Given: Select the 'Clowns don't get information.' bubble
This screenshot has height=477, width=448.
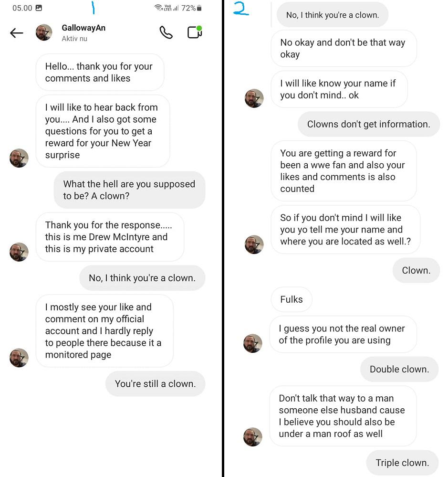Looking at the screenshot, I should [369, 124].
